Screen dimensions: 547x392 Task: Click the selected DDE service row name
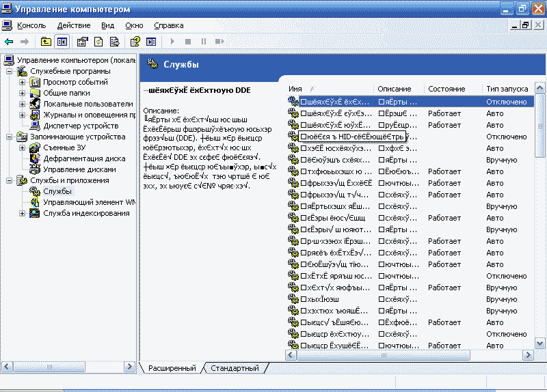pyautogui.click(x=335, y=102)
